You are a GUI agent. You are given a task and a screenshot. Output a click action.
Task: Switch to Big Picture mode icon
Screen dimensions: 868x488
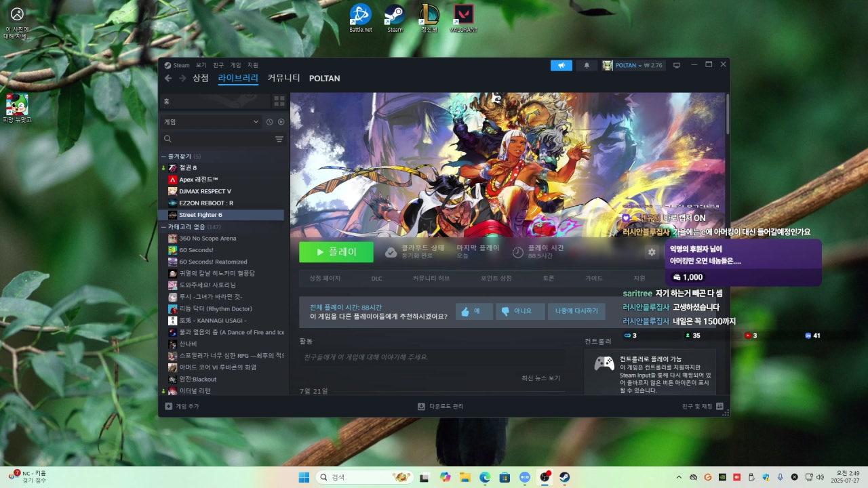click(x=676, y=65)
